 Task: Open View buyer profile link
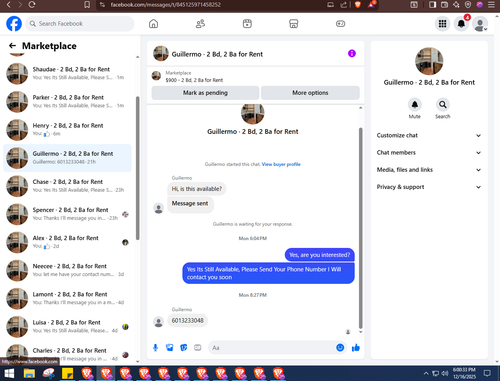tap(281, 164)
